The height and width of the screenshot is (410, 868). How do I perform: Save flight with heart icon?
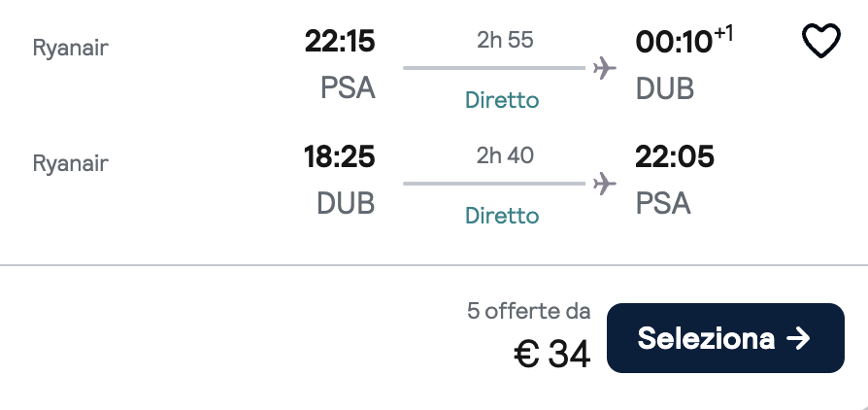click(x=820, y=42)
